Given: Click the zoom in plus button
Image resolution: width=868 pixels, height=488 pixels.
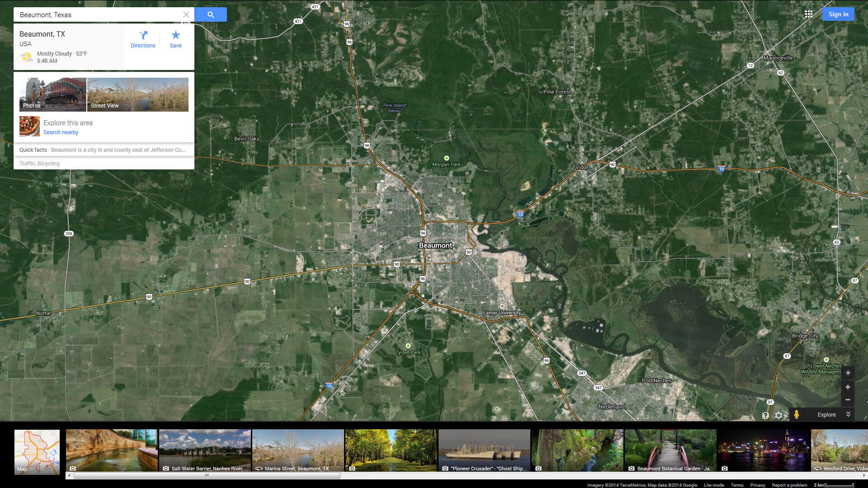Looking at the screenshot, I should coord(847,388).
